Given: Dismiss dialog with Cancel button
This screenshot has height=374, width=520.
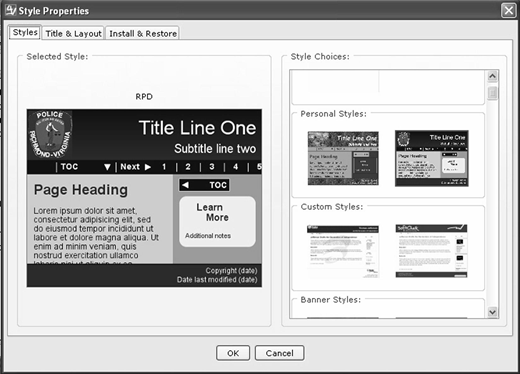Looking at the screenshot, I should coord(279,353).
